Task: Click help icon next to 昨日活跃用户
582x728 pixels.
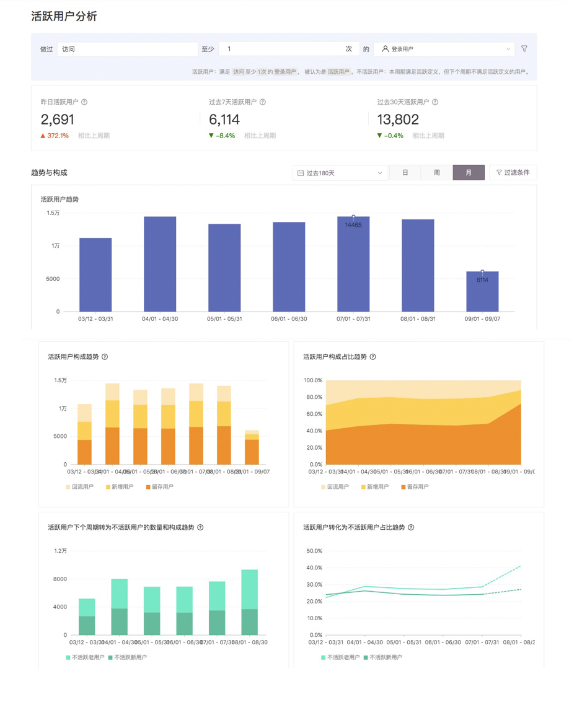Action: coord(84,102)
